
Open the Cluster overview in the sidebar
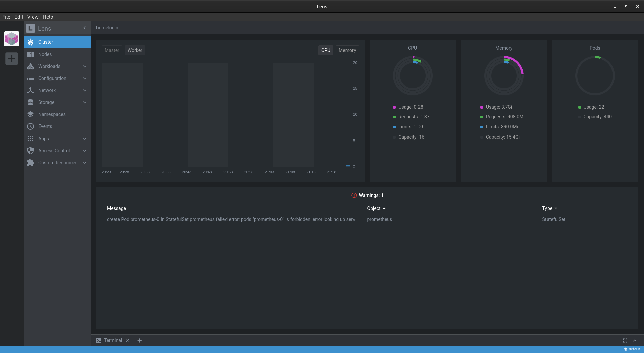[x=45, y=42]
